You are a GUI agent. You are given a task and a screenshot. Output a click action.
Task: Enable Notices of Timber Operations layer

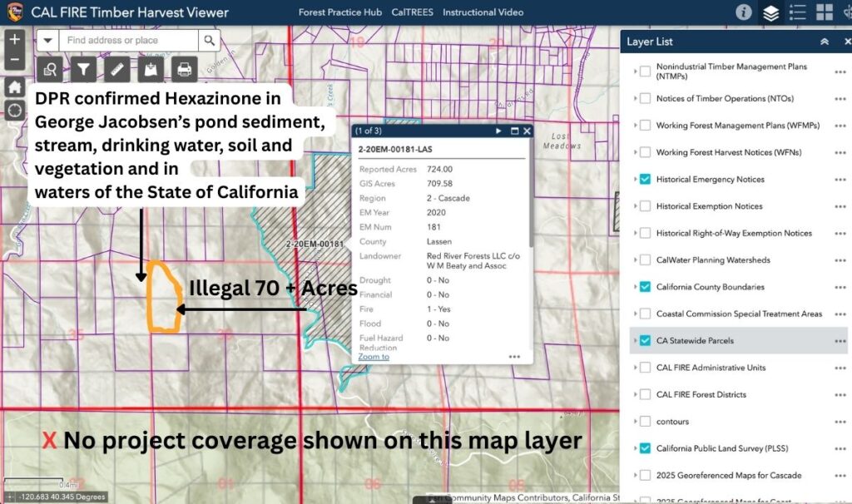pos(645,98)
